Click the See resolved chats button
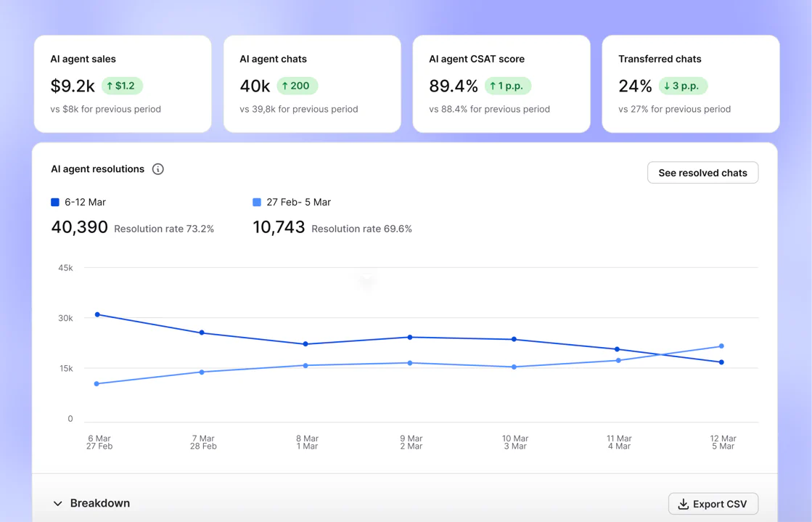The height and width of the screenshot is (522, 812). click(x=702, y=173)
